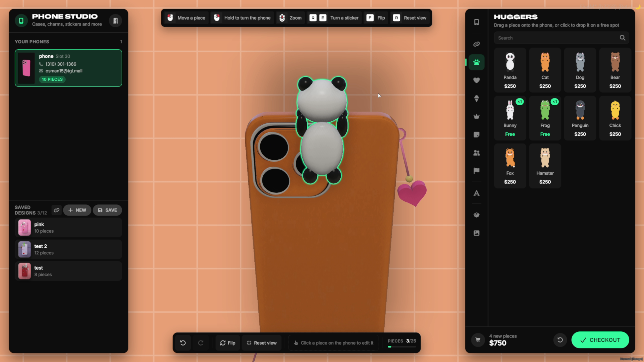This screenshot has height=362, width=644.
Task: Open the image picture category icon
Action: [476, 233]
